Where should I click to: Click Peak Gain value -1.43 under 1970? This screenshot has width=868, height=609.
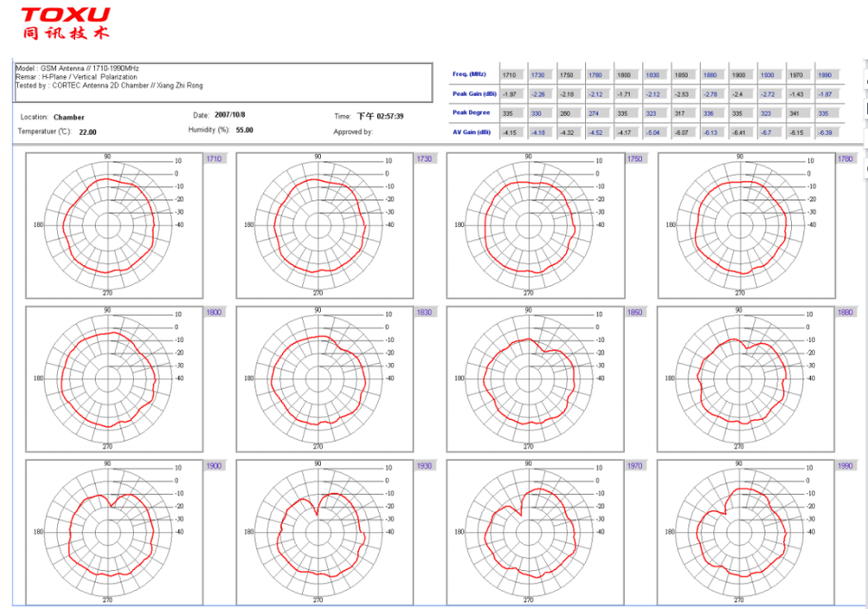coord(800,94)
